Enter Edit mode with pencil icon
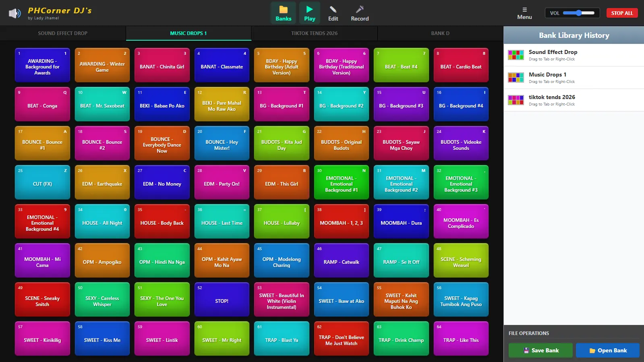Screen dimensions: 644x362 coord(333,13)
